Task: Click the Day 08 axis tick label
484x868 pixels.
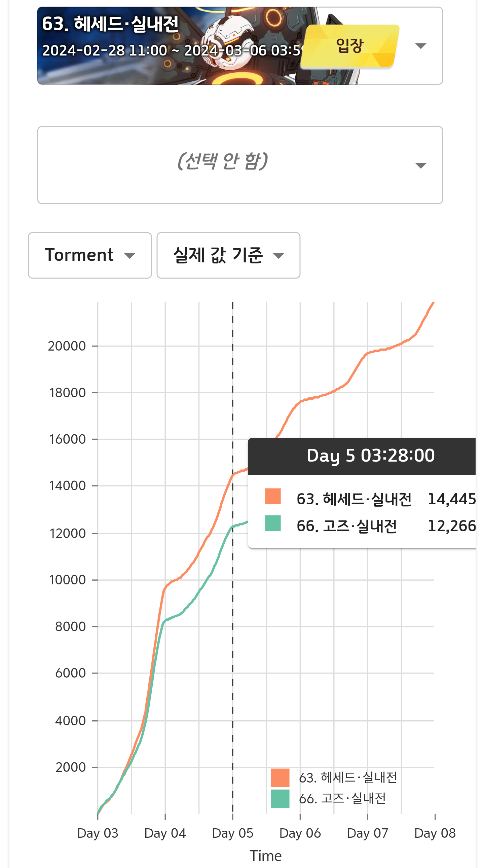Action: pos(435,833)
